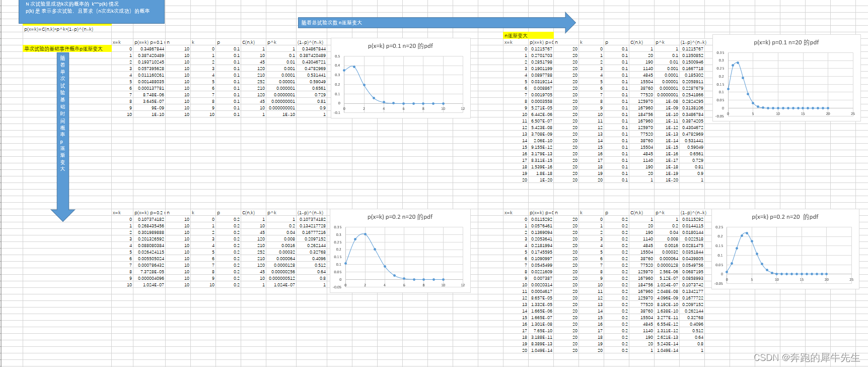Click cell with value 0.088080384
This screenshot has height=367, width=868.
[150, 246]
